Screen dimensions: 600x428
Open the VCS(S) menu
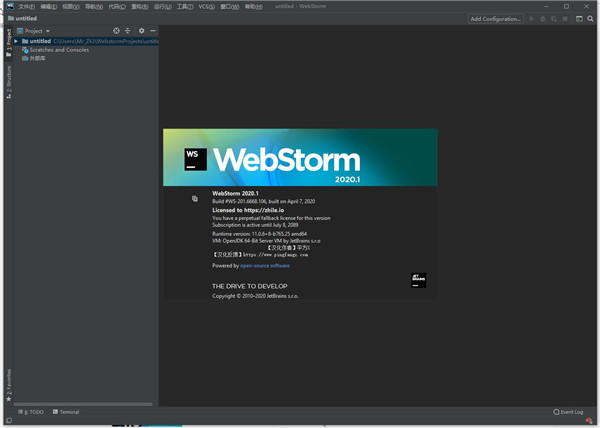[x=207, y=7]
